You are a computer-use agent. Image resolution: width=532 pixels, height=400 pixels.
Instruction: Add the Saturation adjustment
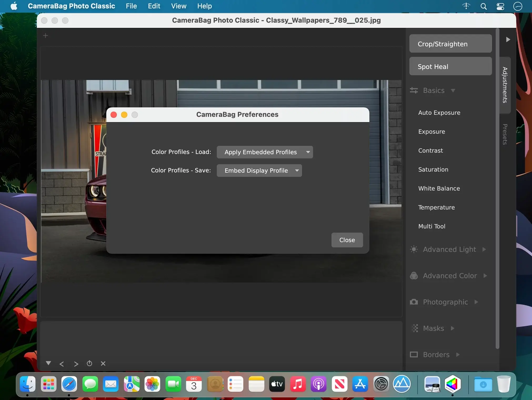point(433,169)
